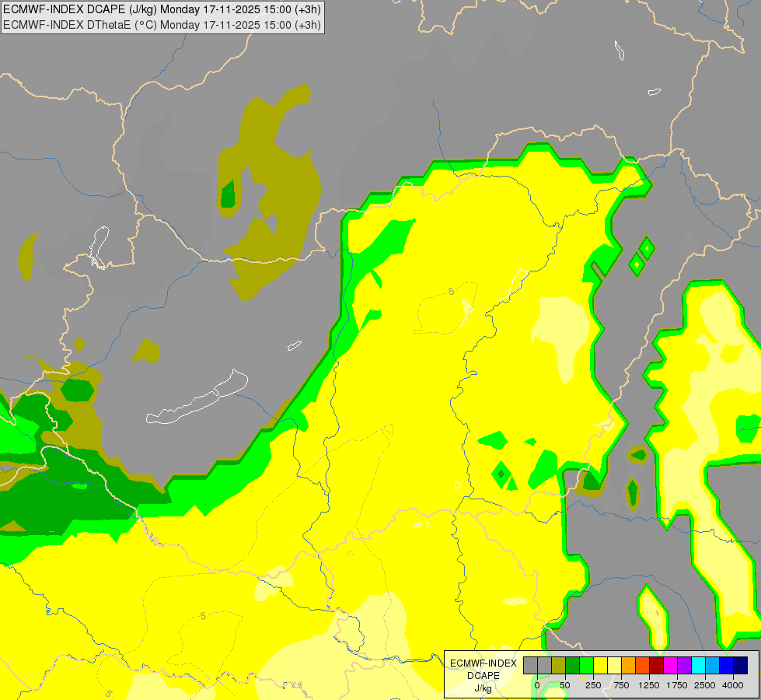Select the magenta legend swatch
This screenshot has height=700, width=761.
[671, 665]
